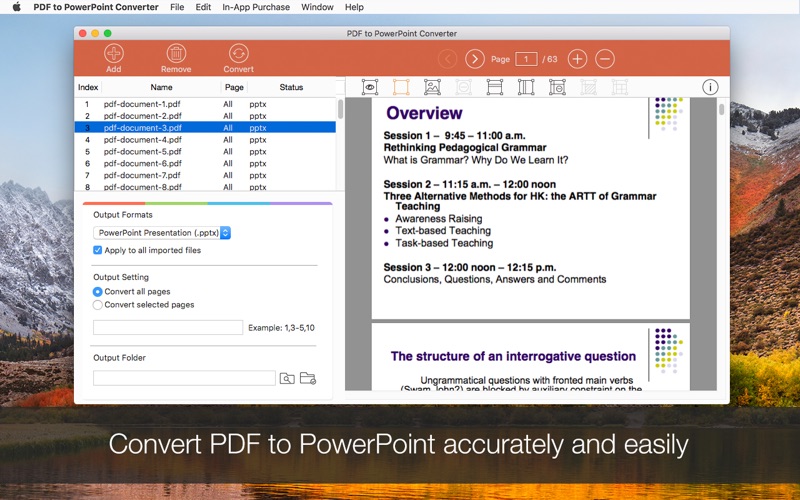Select Convert all pages option

point(98,292)
